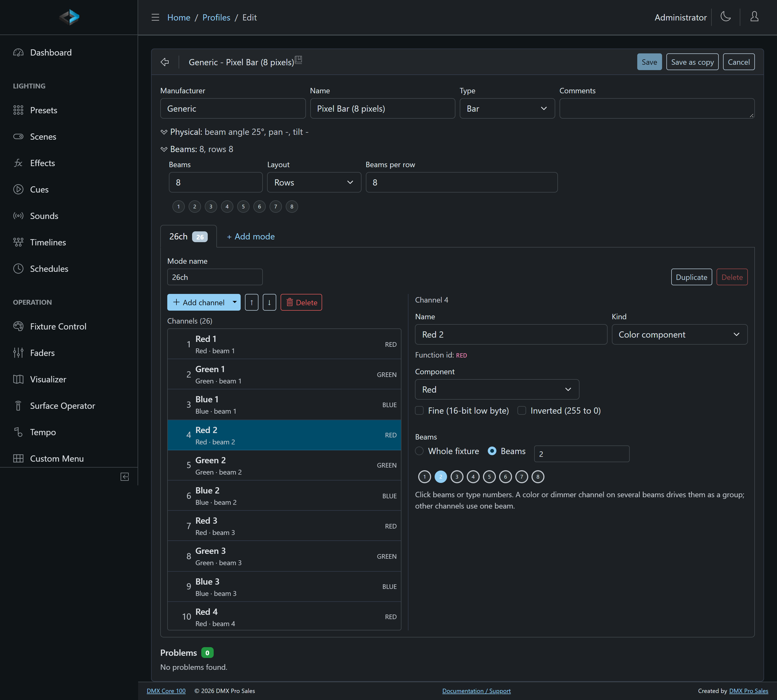The width and height of the screenshot is (777, 700).
Task: Enable the Inverted (255 to 0) checkbox
Action: coord(522,410)
